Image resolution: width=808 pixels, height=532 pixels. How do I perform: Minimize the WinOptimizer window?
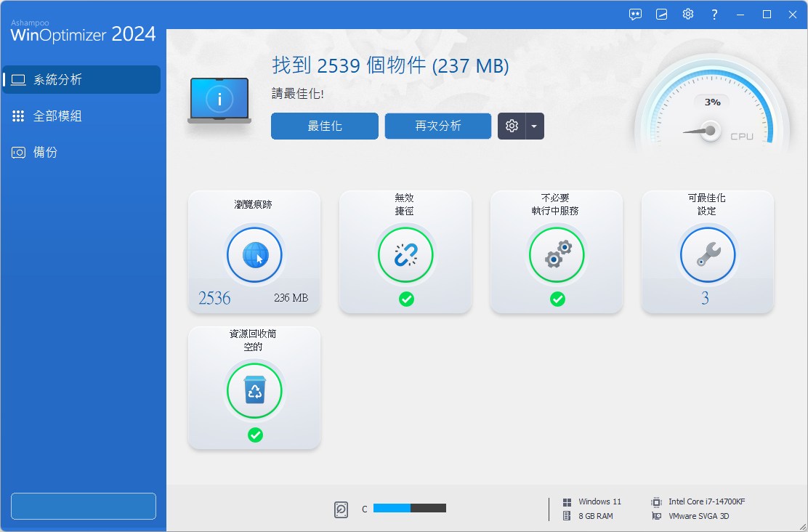[x=740, y=15]
